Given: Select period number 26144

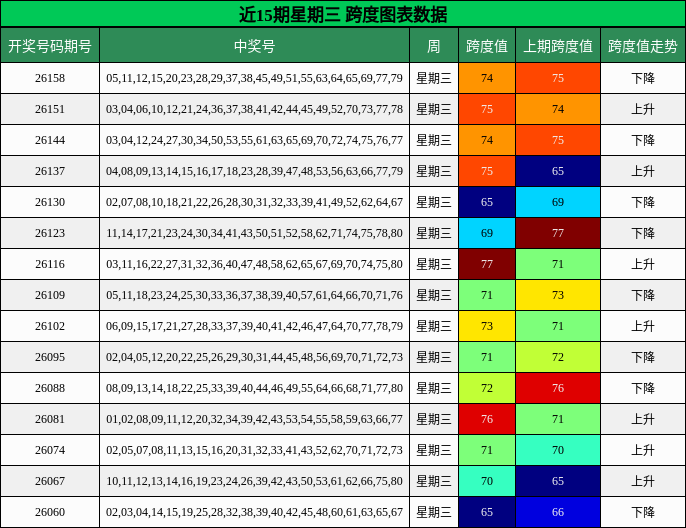Looking at the screenshot, I should (50, 140).
